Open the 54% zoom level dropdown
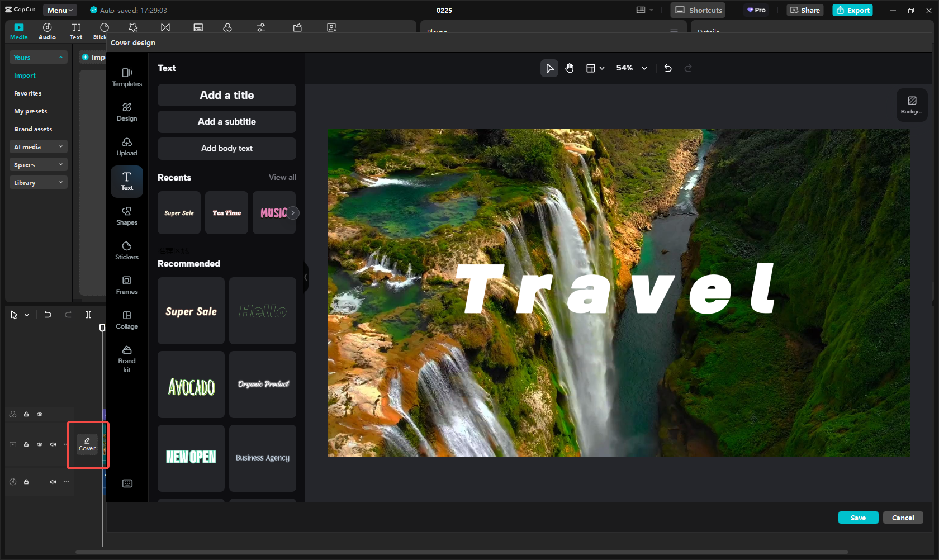Image resolution: width=939 pixels, height=560 pixels. click(x=632, y=68)
